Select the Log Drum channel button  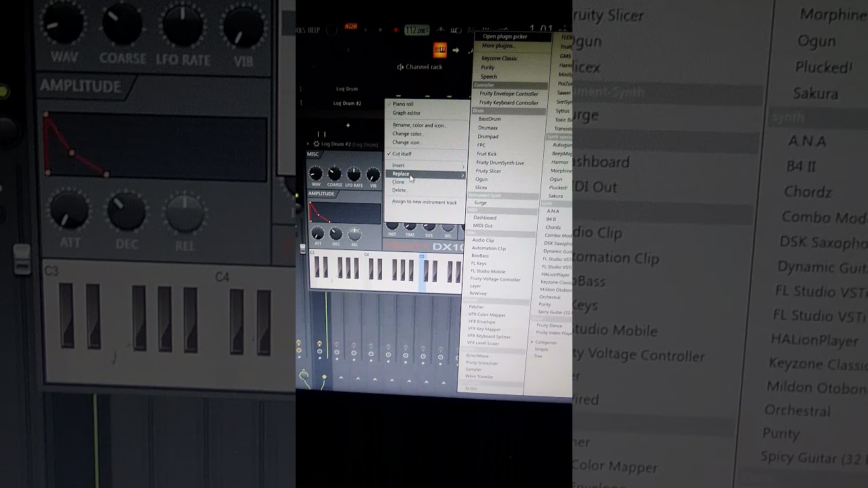(x=347, y=89)
